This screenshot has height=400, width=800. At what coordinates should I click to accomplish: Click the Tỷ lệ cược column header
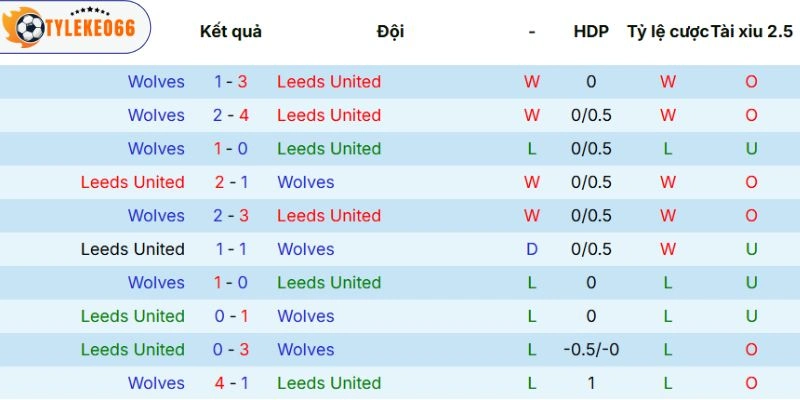[x=667, y=31]
